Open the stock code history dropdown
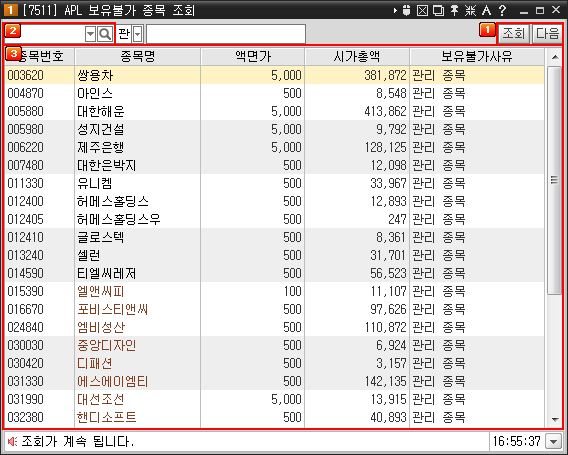Viewport: 568px width, 455px height. (91, 34)
